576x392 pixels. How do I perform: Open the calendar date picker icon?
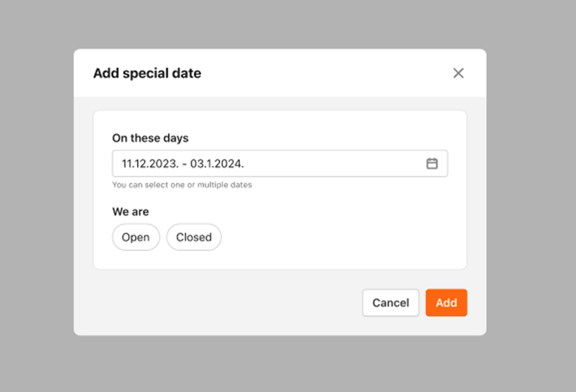[432, 164]
